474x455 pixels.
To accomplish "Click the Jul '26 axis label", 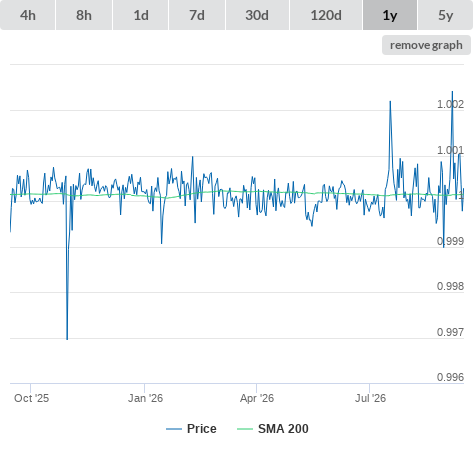I will tap(370, 398).
